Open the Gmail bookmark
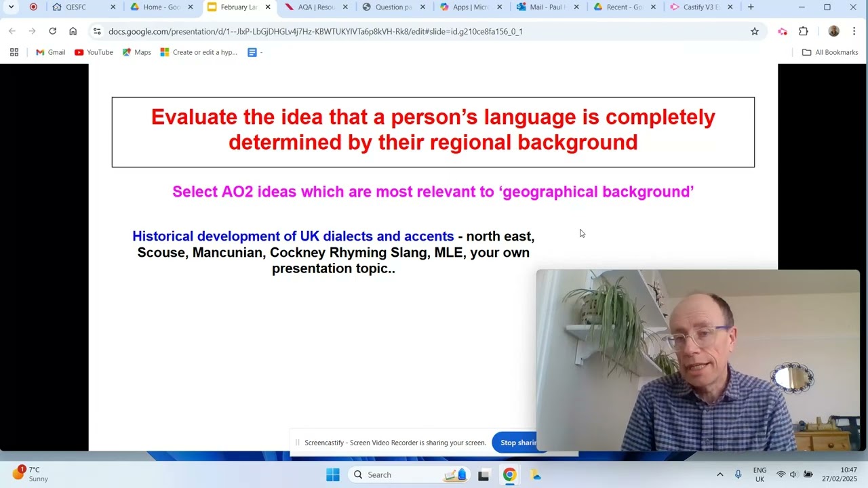 click(50, 52)
